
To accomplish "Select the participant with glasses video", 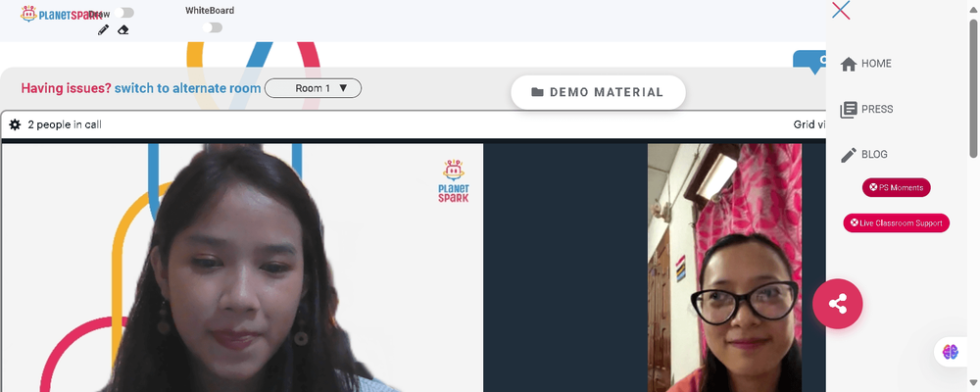I will (x=724, y=268).
